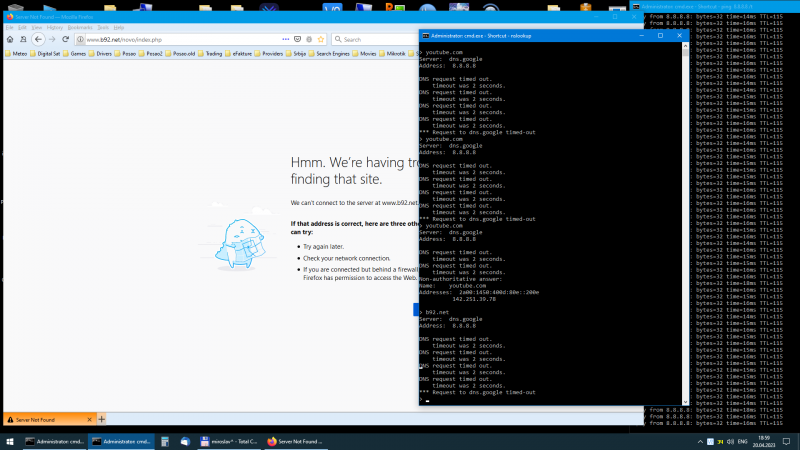
Task: Open the Firefox History menu
Action: [55, 28]
